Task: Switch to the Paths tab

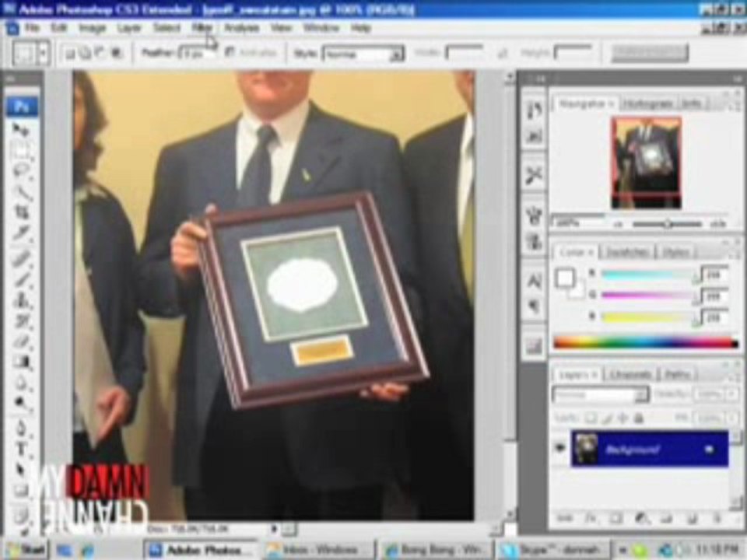Action: tap(678, 375)
